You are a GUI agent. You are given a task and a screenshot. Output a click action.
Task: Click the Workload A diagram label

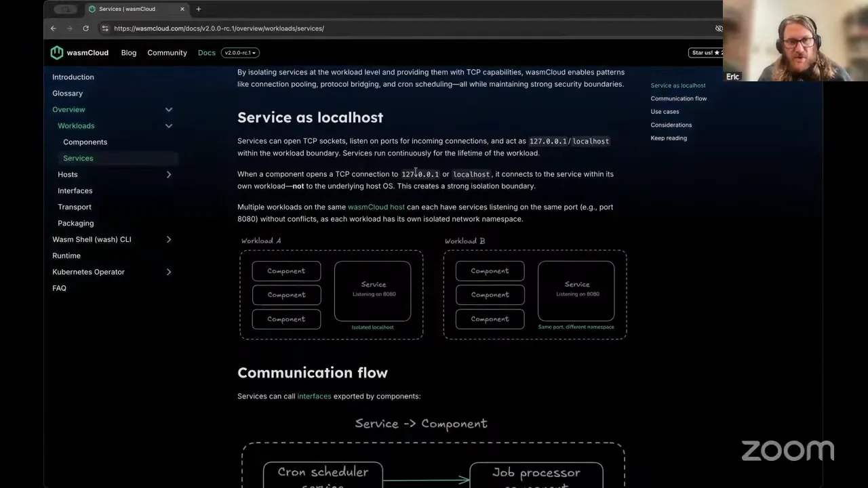(x=261, y=241)
